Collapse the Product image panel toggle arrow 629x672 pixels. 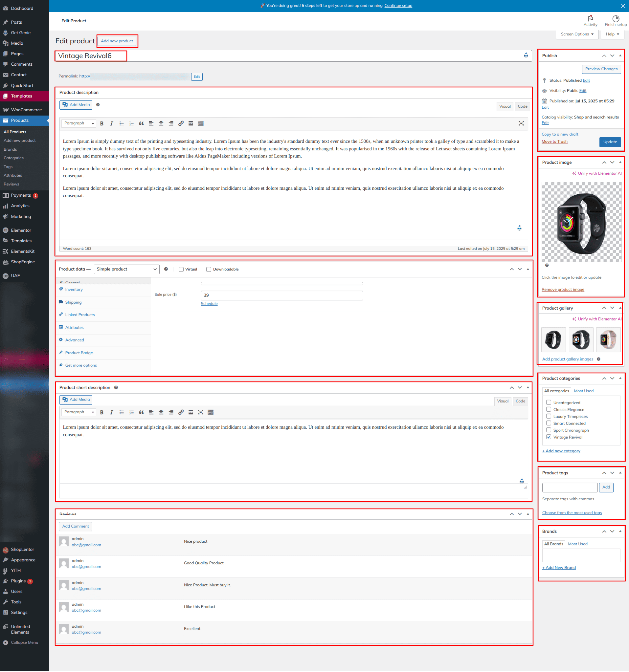620,163
